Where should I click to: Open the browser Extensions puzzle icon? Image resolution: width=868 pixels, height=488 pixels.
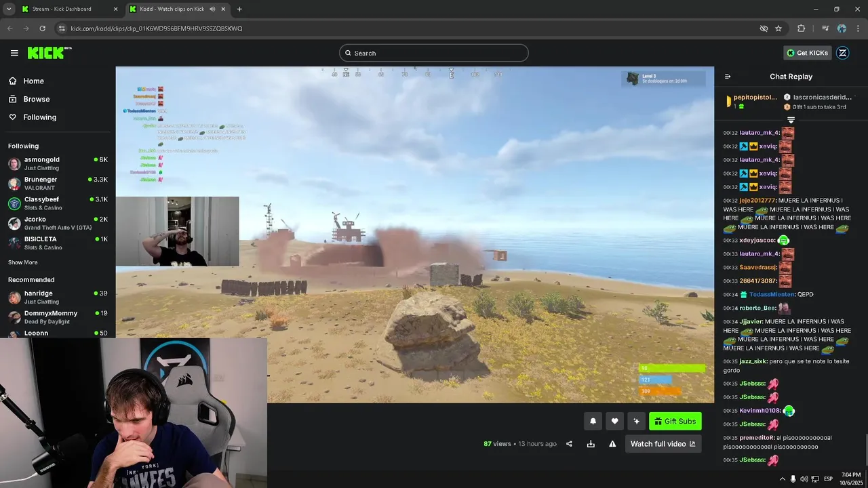[802, 28]
